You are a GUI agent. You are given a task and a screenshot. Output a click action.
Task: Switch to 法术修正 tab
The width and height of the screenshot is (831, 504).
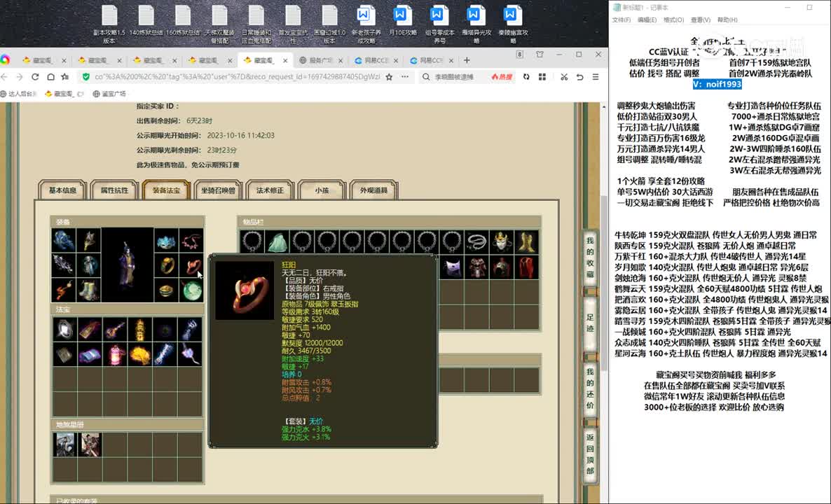[x=270, y=190]
